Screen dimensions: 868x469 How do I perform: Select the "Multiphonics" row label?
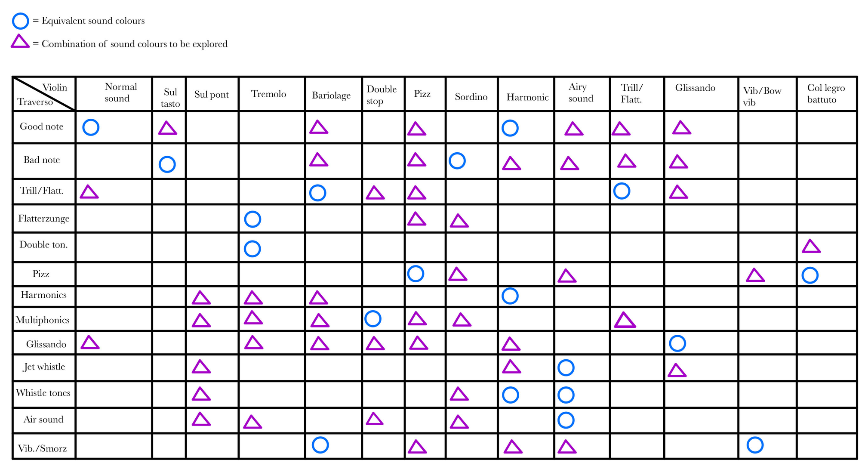[x=43, y=320]
